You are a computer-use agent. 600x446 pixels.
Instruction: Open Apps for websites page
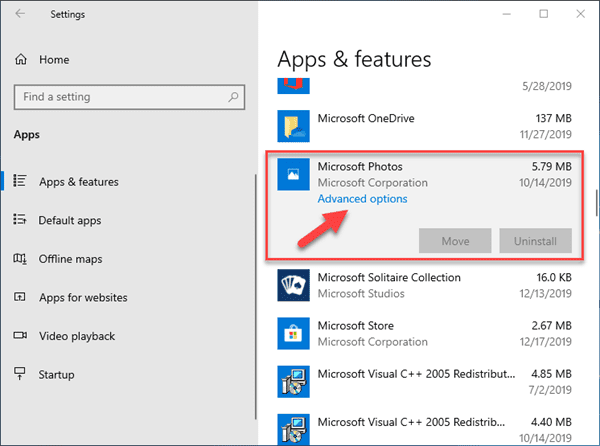click(x=83, y=298)
